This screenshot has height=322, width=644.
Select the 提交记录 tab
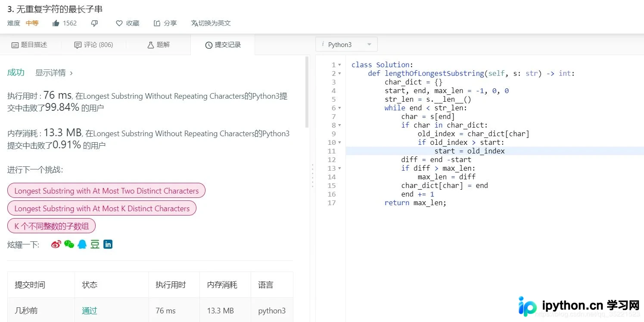223,45
